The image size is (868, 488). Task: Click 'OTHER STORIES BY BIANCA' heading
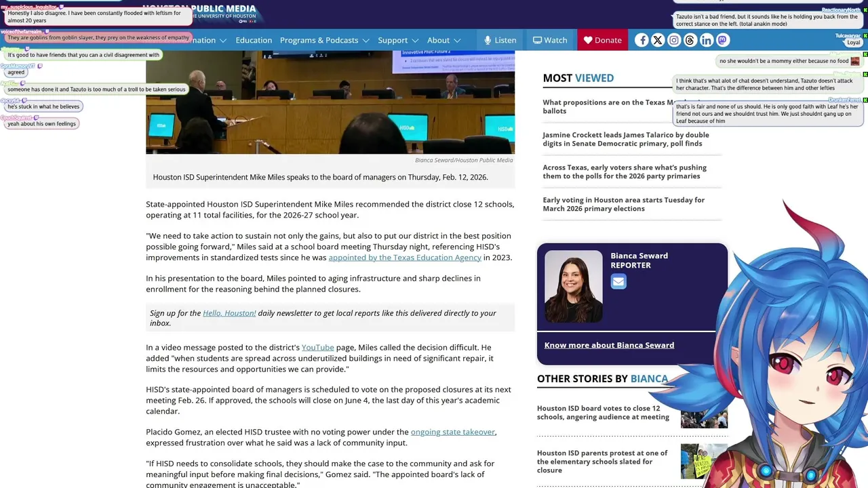tap(602, 379)
